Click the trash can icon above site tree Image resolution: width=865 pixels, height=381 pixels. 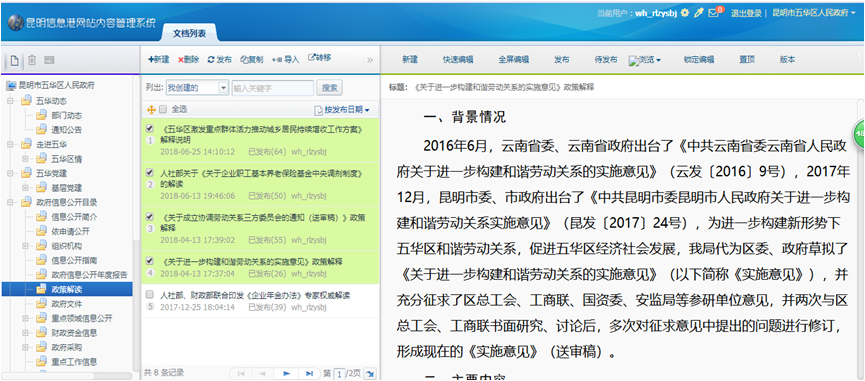click(32, 60)
